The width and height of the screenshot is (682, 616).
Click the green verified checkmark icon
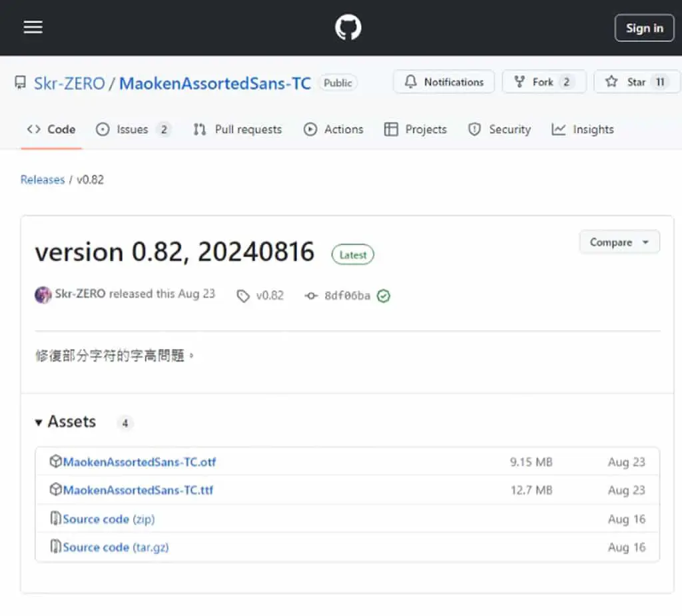[383, 296]
